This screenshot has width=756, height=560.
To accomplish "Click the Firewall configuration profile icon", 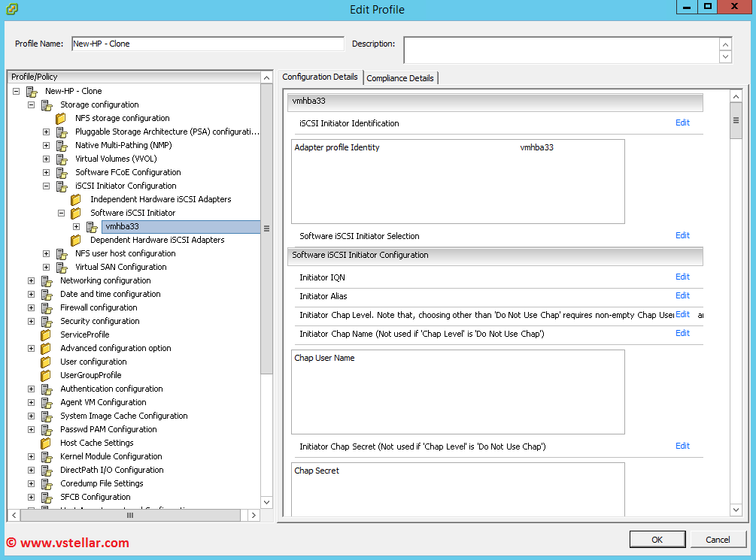I will click(47, 308).
